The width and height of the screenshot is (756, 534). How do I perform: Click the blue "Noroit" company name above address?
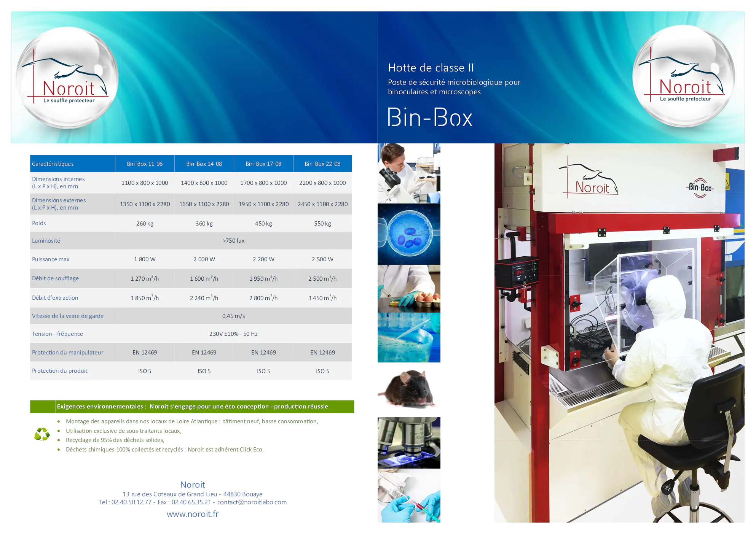click(193, 485)
